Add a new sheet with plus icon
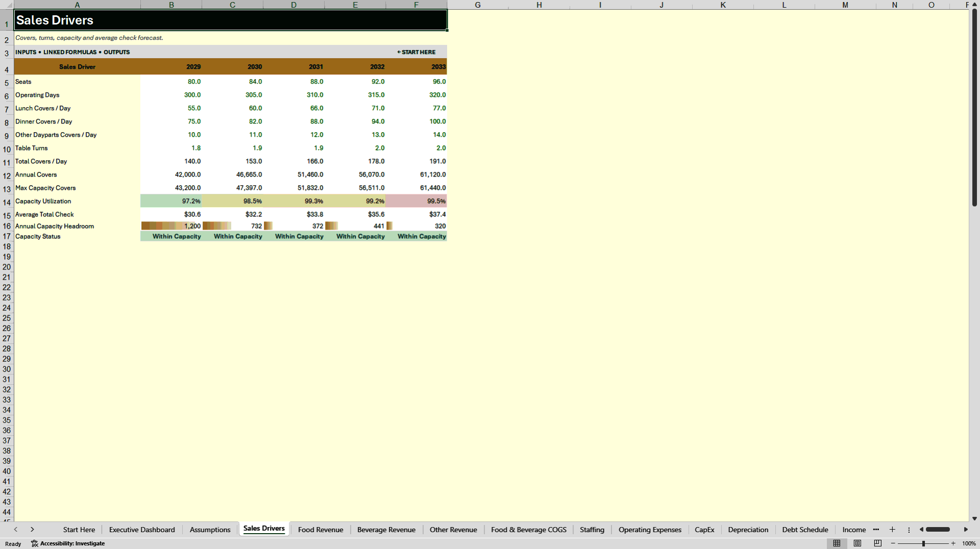 tap(892, 530)
